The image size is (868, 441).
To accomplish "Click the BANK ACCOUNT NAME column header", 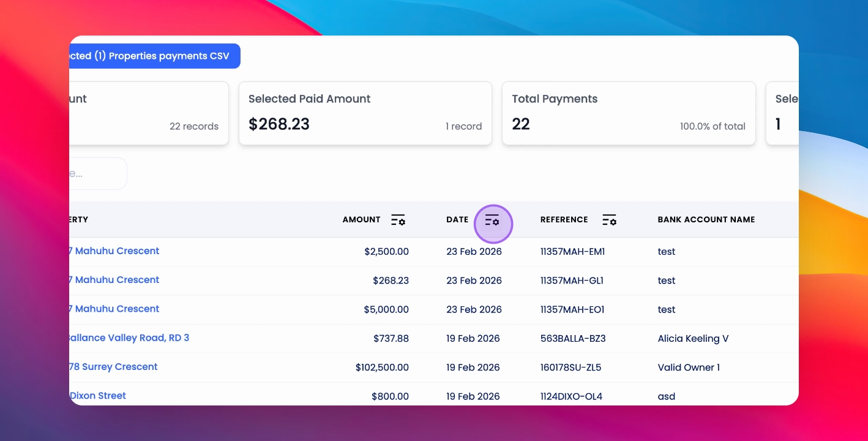I will click(x=706, y=220).
